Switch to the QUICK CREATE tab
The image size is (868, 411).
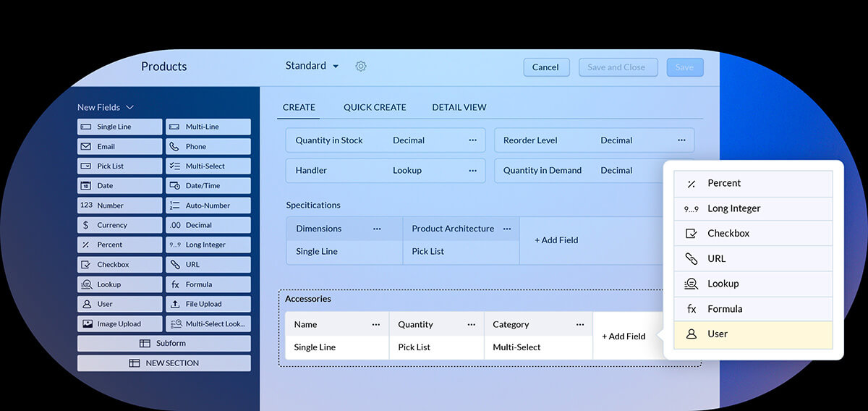(375, 107)
